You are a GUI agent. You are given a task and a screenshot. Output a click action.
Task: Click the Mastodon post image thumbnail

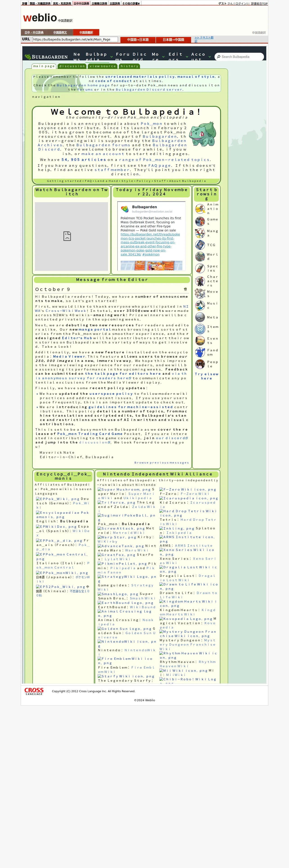tap(151, 265)
